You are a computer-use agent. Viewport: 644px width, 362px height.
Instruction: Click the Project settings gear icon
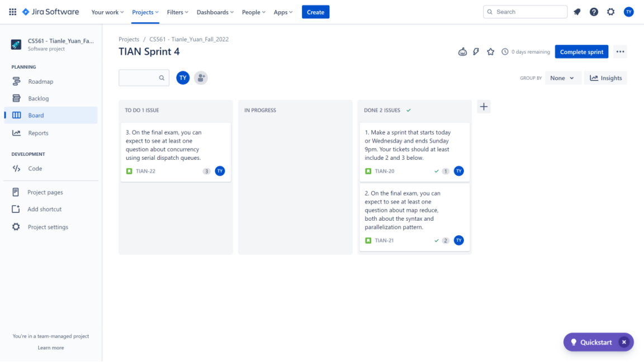16,227
